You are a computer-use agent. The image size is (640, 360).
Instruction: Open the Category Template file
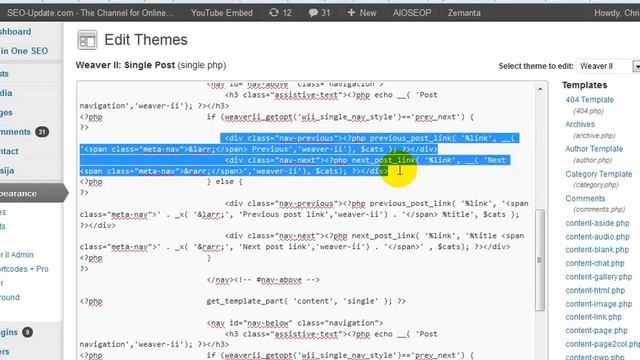pos(598,174)
